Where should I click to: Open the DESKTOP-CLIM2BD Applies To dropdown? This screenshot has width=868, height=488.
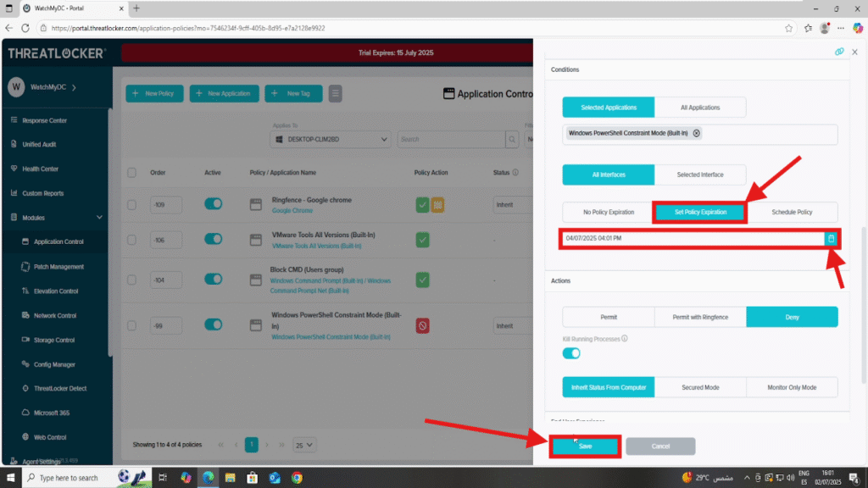tap(331, 140)
